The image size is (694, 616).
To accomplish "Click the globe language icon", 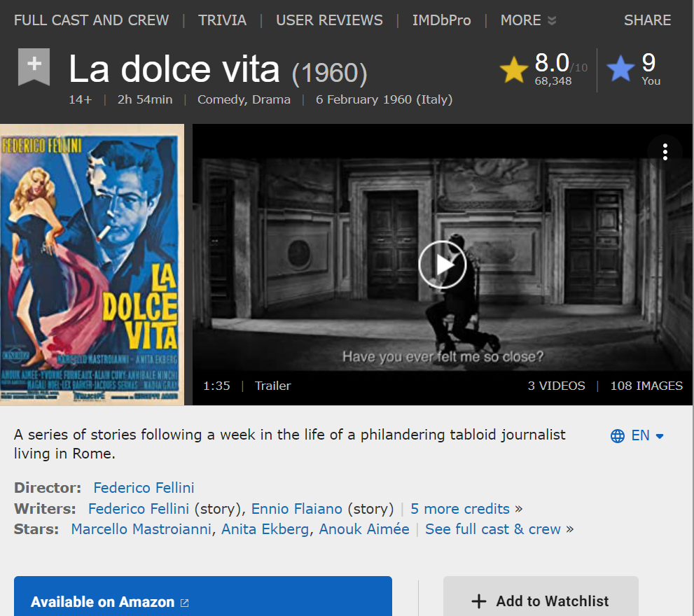I will click(618, 436).
